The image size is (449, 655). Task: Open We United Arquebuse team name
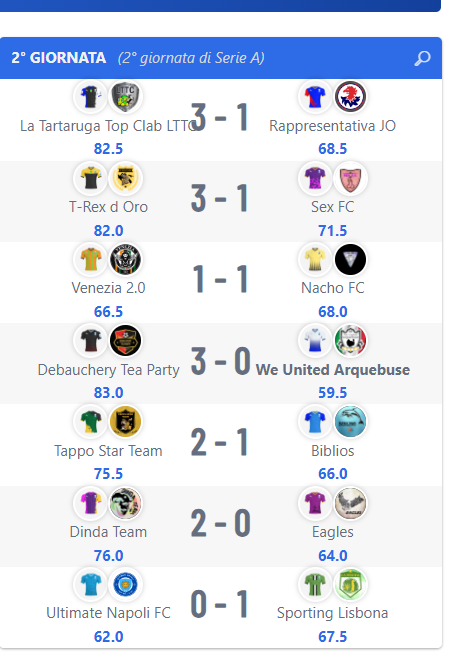tap(332, 370)
